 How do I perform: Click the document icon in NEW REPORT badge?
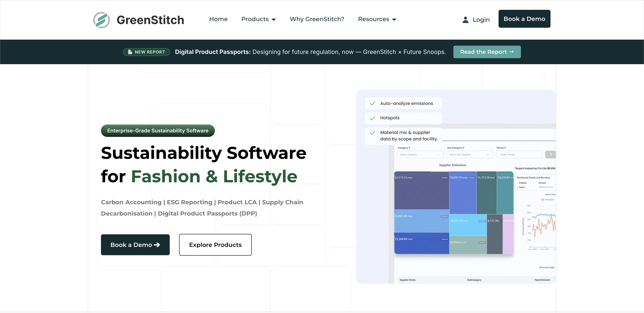point(130,52)
